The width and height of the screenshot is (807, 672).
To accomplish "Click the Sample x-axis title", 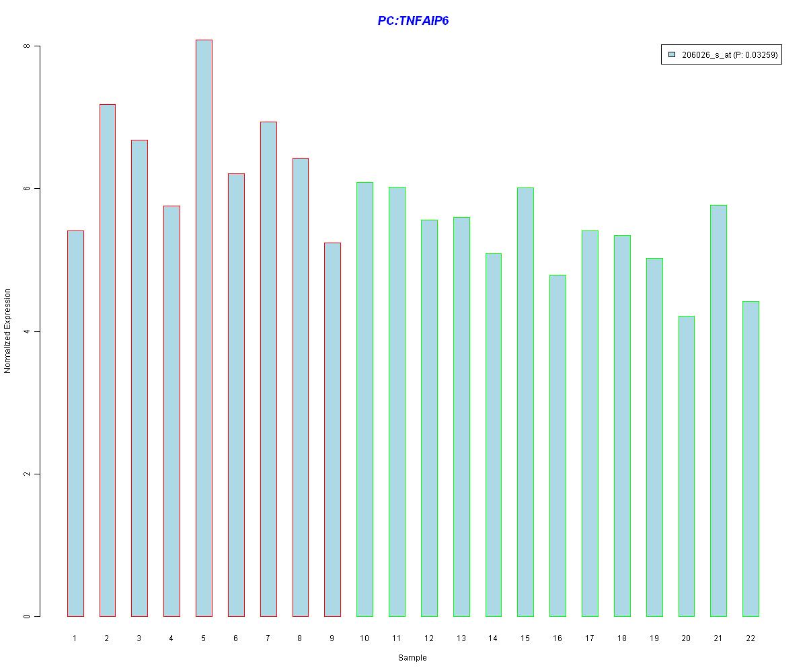I will pyautogui.click(x=412, y=658).
